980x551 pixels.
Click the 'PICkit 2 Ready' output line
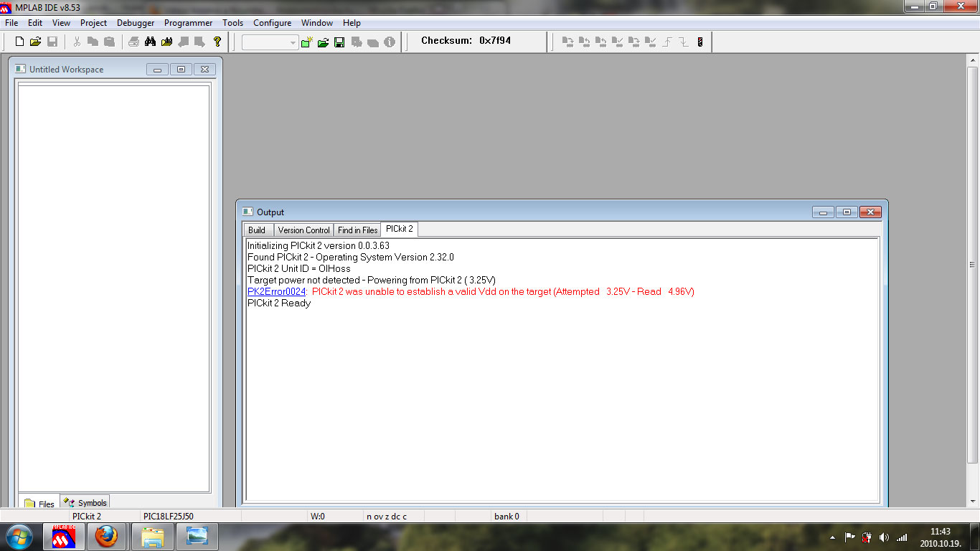pyautogui.click(x=279, y=303)
